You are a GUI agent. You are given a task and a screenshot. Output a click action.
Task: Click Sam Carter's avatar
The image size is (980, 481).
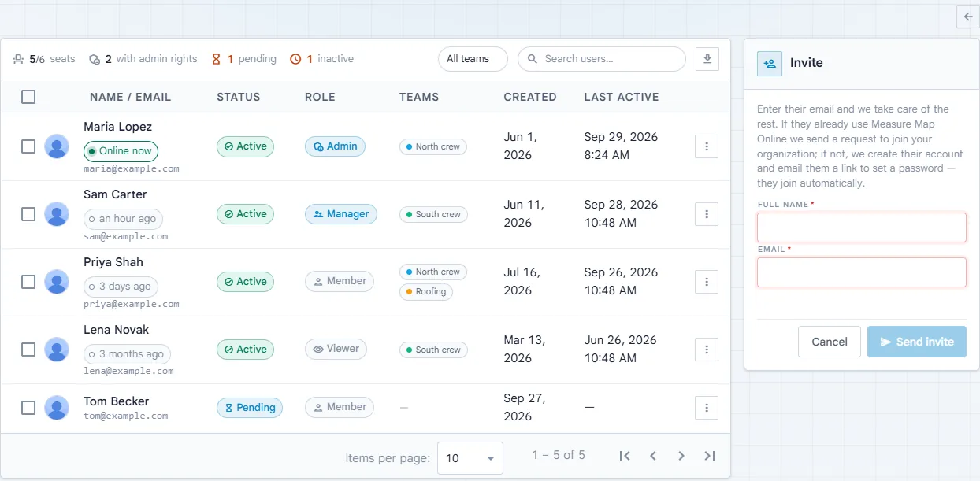click(57, 214)
